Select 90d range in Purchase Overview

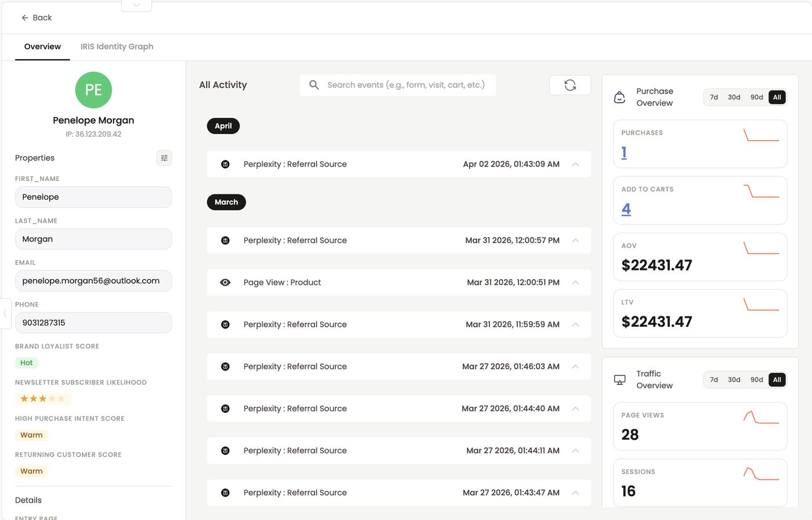point(757,97)
